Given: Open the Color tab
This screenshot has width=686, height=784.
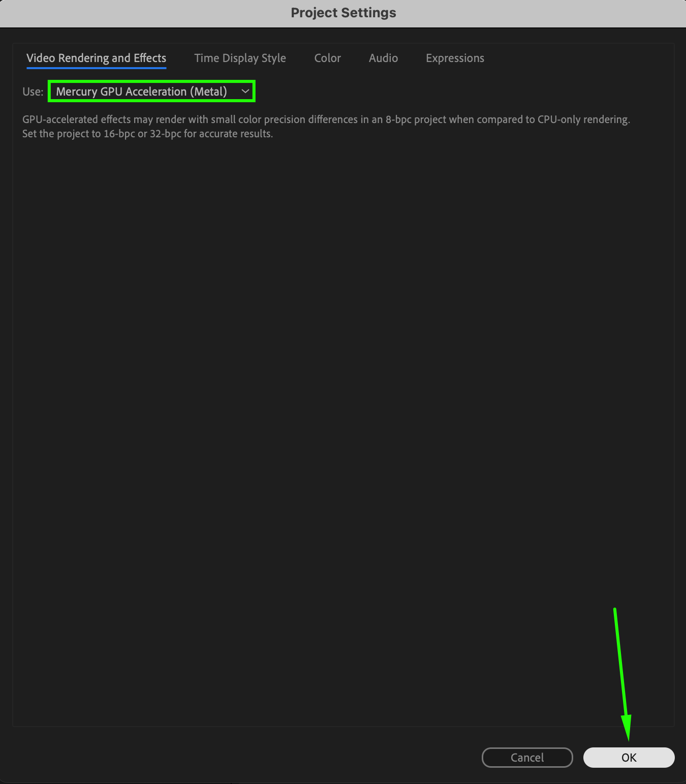Looking at the screenshot, I should (x=327, y=58).
